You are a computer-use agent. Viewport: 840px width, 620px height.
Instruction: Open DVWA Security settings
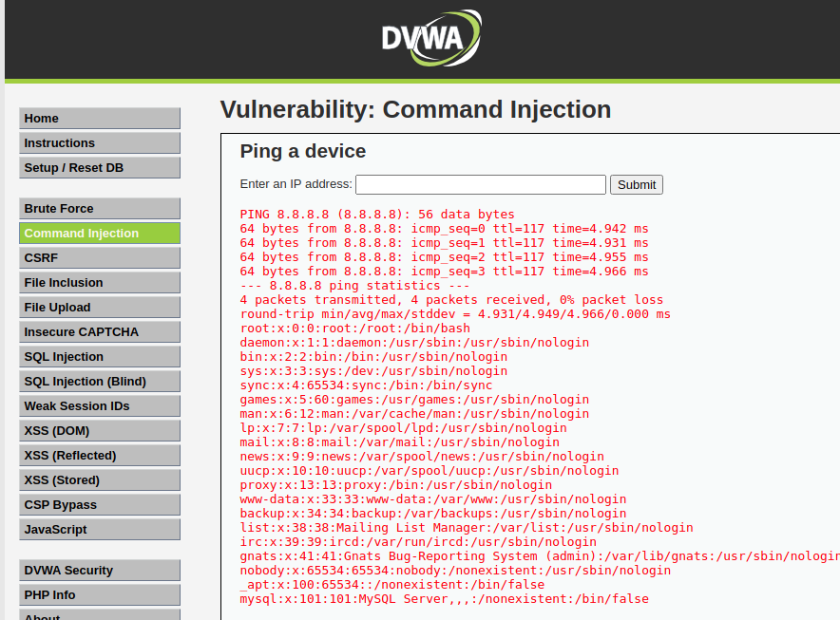[99, 571]
